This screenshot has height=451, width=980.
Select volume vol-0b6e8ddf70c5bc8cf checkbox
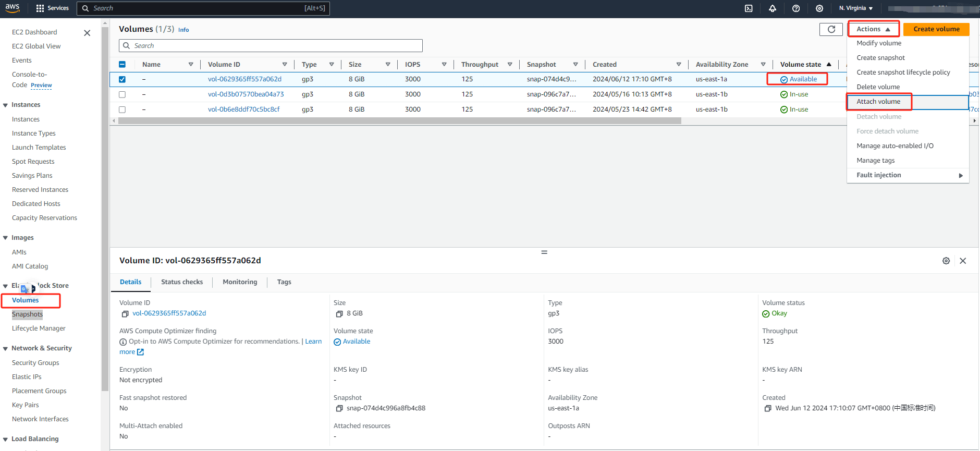[x=122, y=109]
